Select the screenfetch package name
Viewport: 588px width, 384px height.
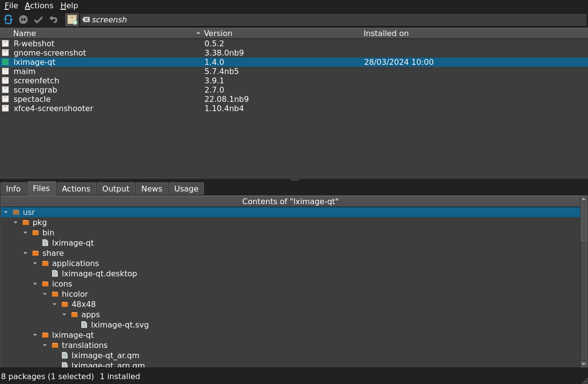point(37,80)
